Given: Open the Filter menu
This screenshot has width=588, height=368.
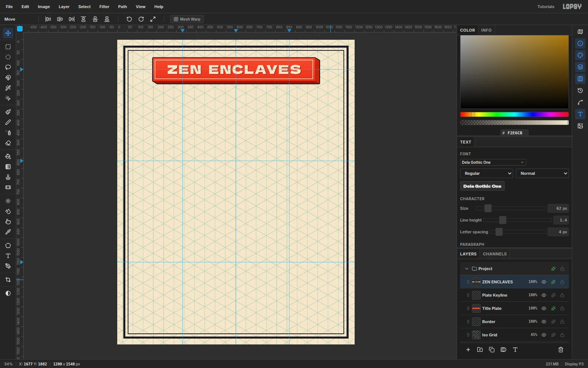Looking at the screenshot, I should click(x=104, y=7).
